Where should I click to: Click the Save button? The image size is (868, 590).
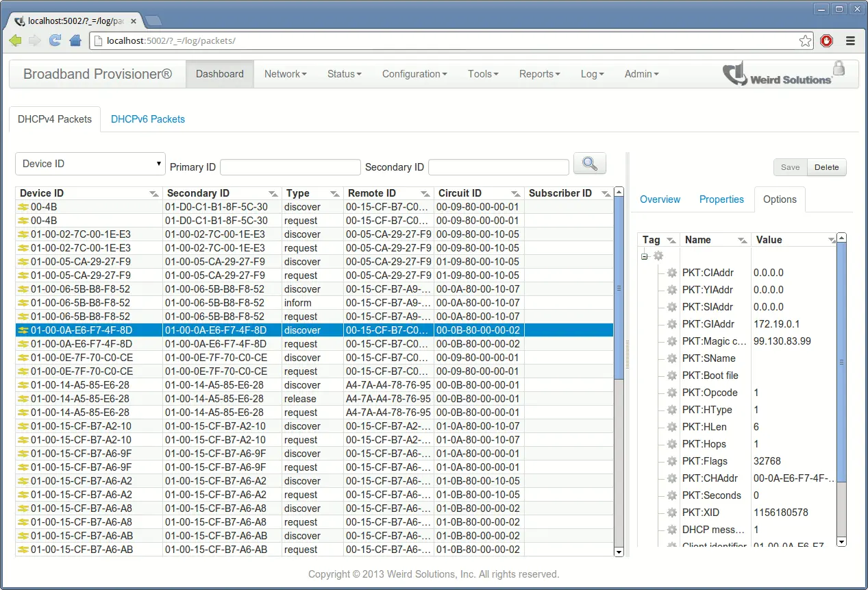point(790,167)
